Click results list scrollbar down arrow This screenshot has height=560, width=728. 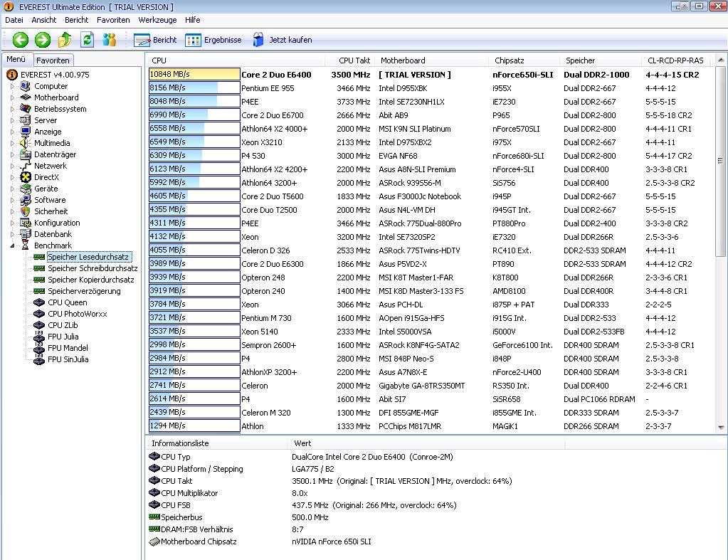point(721,427)
